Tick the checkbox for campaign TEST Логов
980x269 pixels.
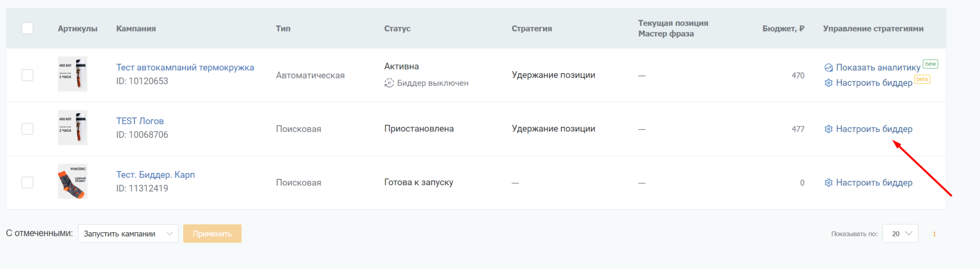click(27, 129)
